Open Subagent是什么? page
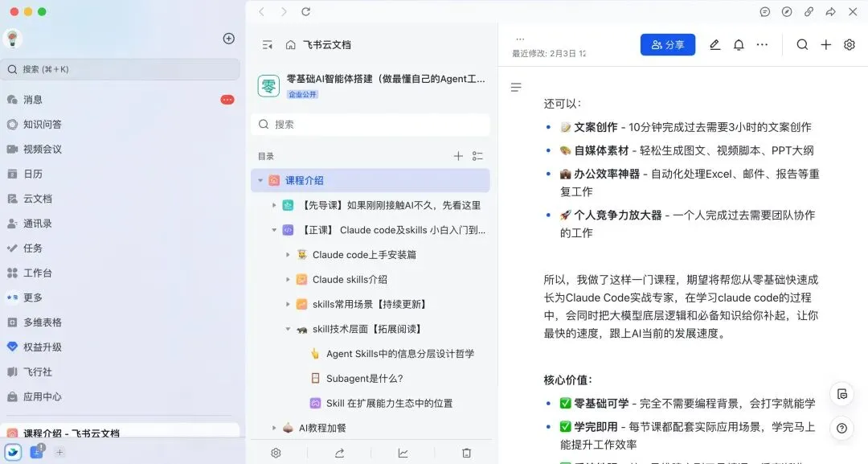 (x=364, y=379)
